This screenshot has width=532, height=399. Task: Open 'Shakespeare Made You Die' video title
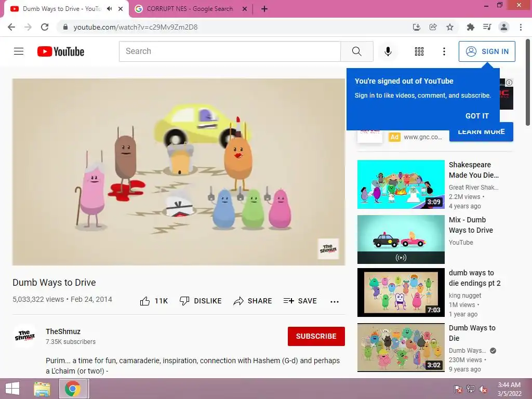(474, 170)
